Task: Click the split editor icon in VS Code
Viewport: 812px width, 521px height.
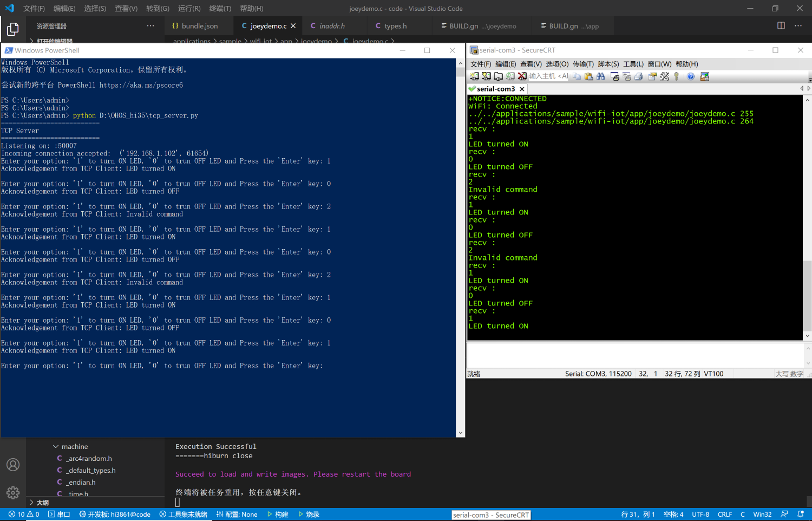Action: tap(781, 25)
